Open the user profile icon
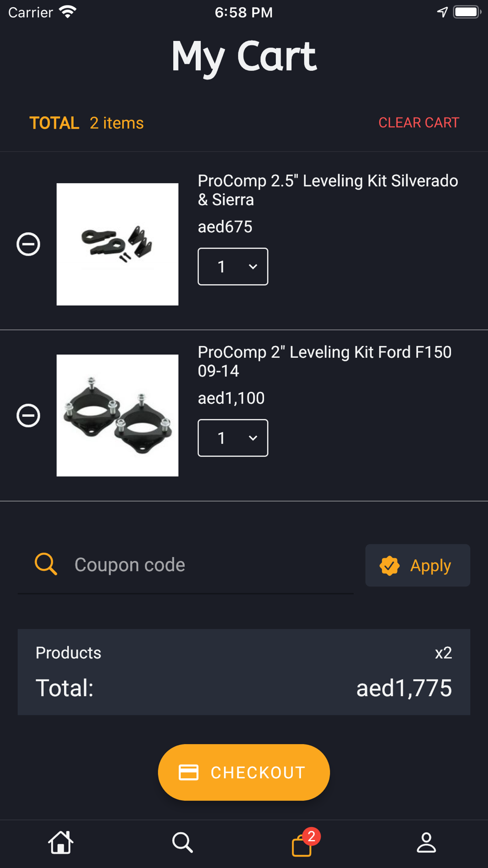 tap(426, 843)
